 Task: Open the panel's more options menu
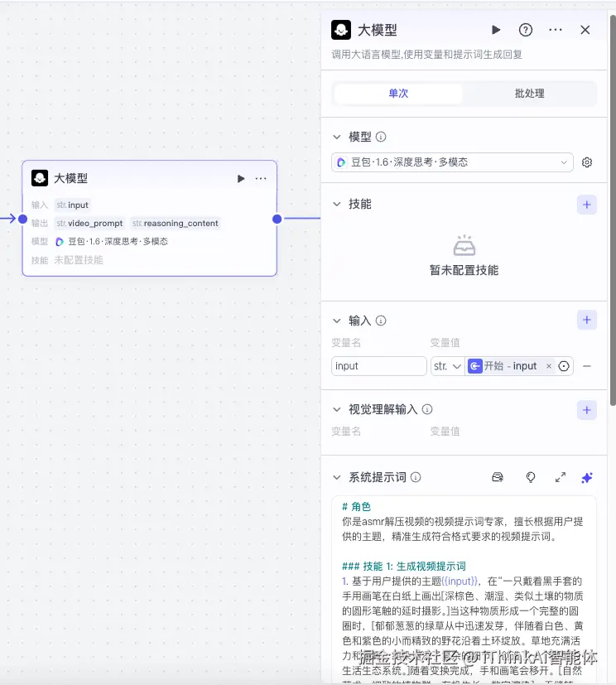click(x=556, y=30)
